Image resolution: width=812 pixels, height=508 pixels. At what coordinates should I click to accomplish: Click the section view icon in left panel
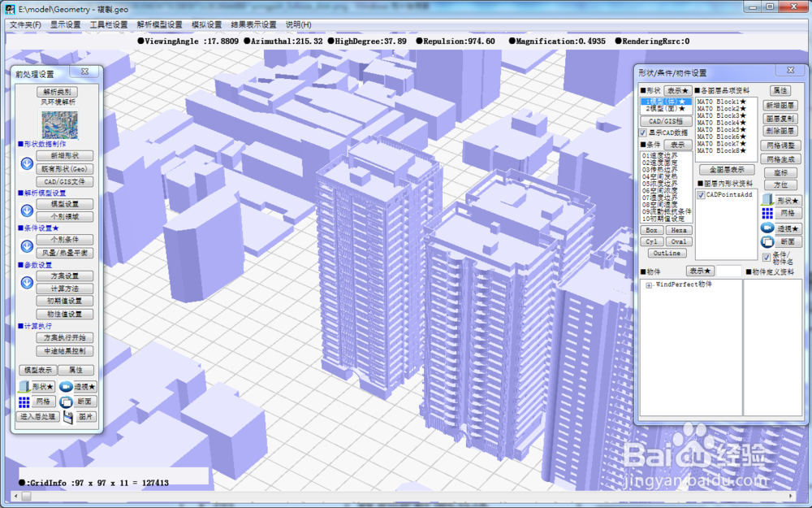pos(66,402)
